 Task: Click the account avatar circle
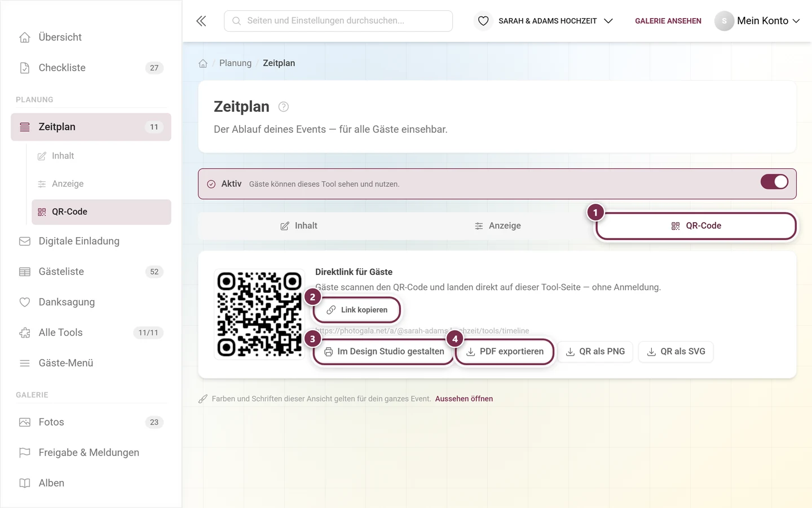[x=724, y=21]
